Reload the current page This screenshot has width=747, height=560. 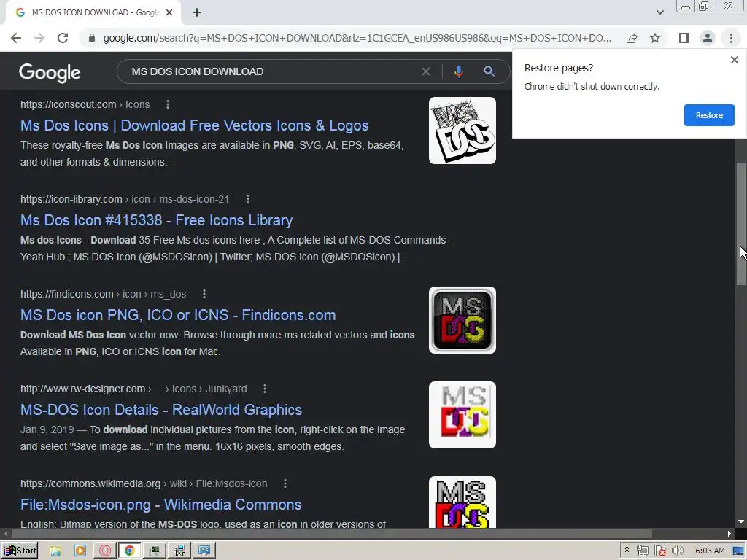63,38
